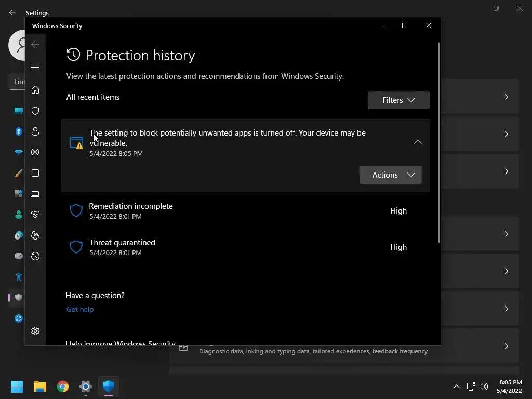
Task: Open Home in Windows Security sidebar
Action: click(35, 89)
